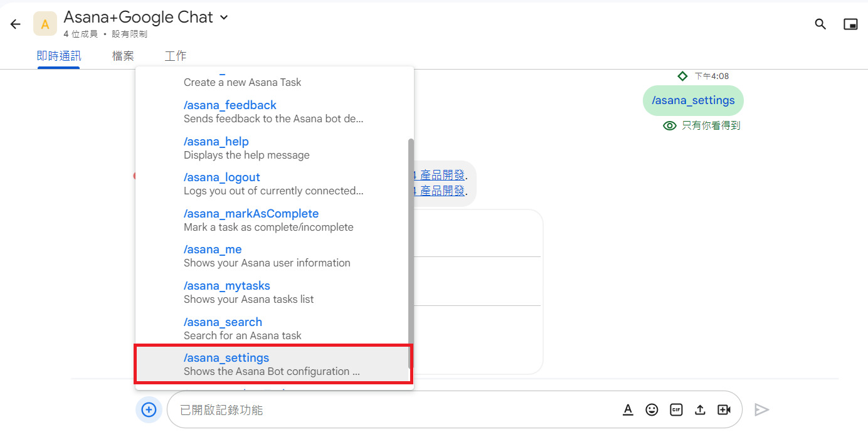Click the upload file icon
The image size is (868, 442).
tap(701, 410)
